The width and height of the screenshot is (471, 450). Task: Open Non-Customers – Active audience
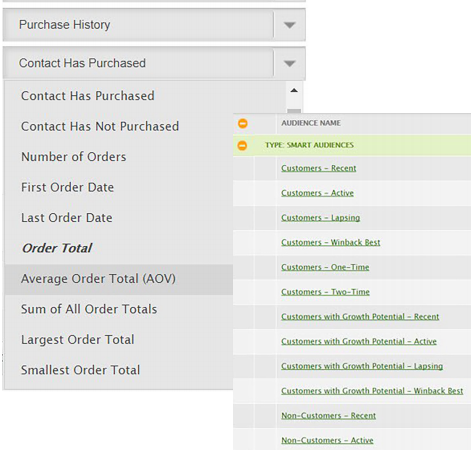327,440
